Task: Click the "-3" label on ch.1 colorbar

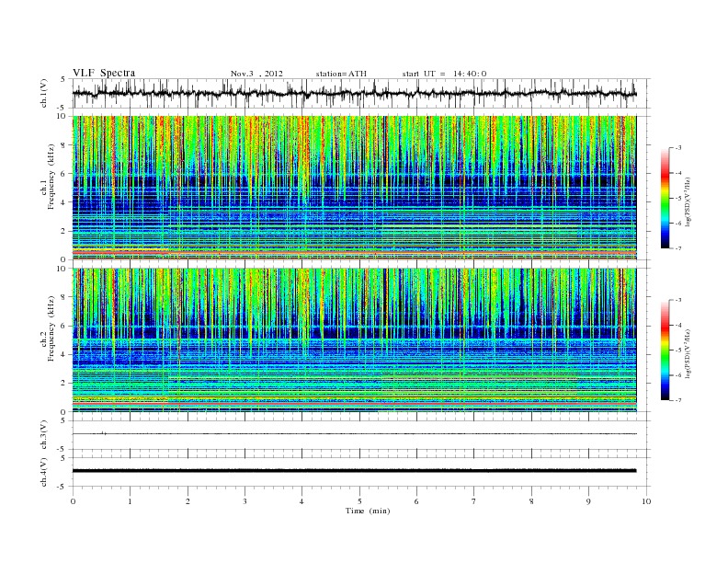Action: click(x=678, y=148)
